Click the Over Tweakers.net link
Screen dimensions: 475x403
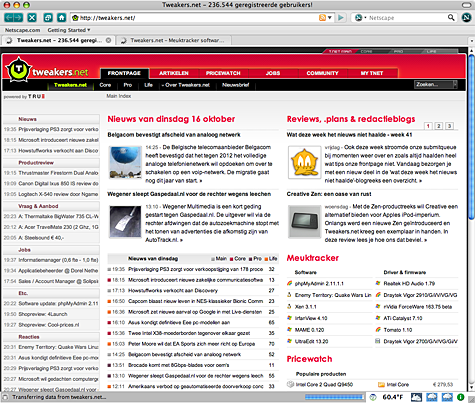(186, 85)
